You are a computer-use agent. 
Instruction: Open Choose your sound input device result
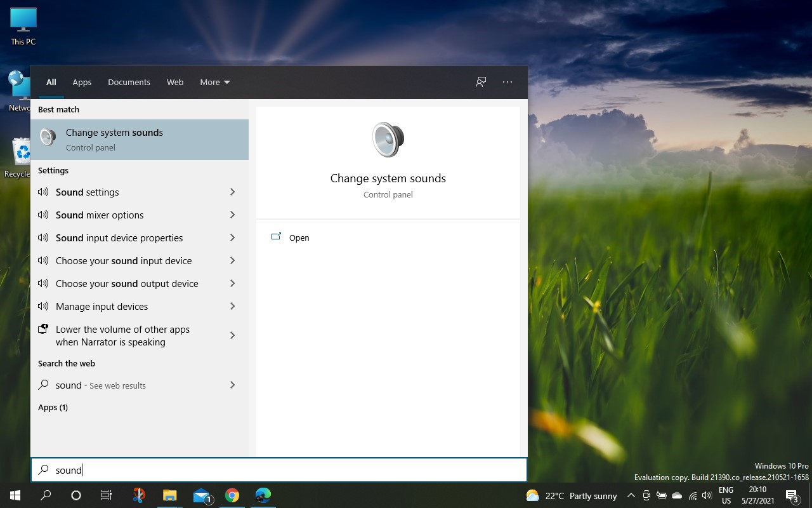coord(140,260)
